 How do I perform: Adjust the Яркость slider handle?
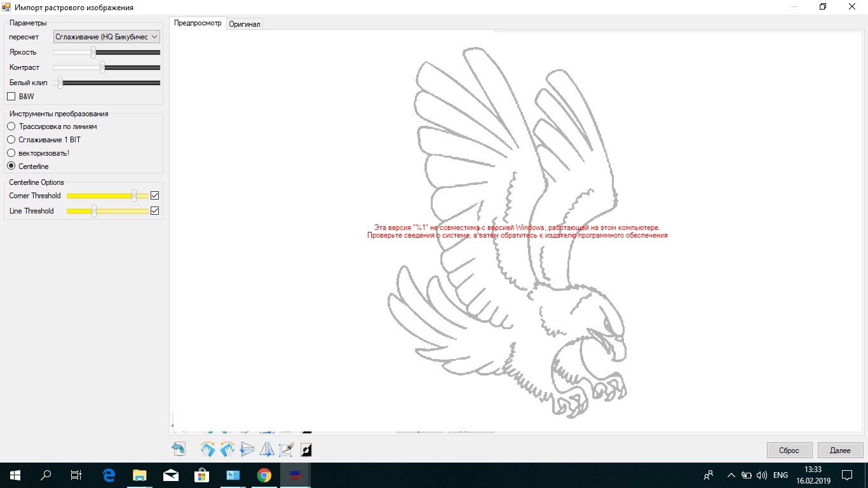click(93, 52)
